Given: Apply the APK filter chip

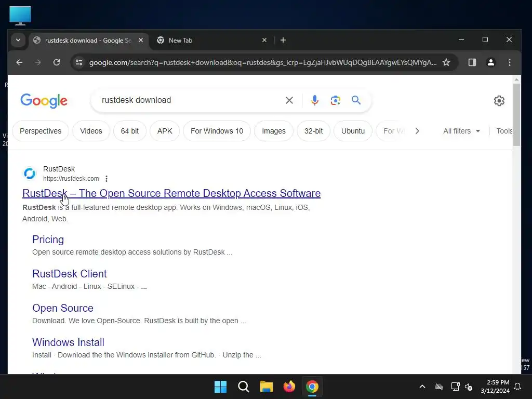Looking at the screenshot, I should point(165,131).
